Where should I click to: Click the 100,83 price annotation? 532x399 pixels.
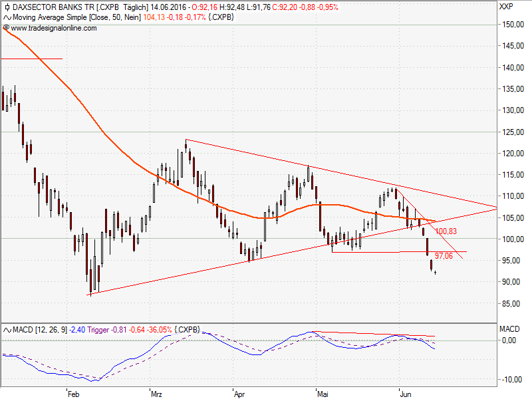click(446, 231)
